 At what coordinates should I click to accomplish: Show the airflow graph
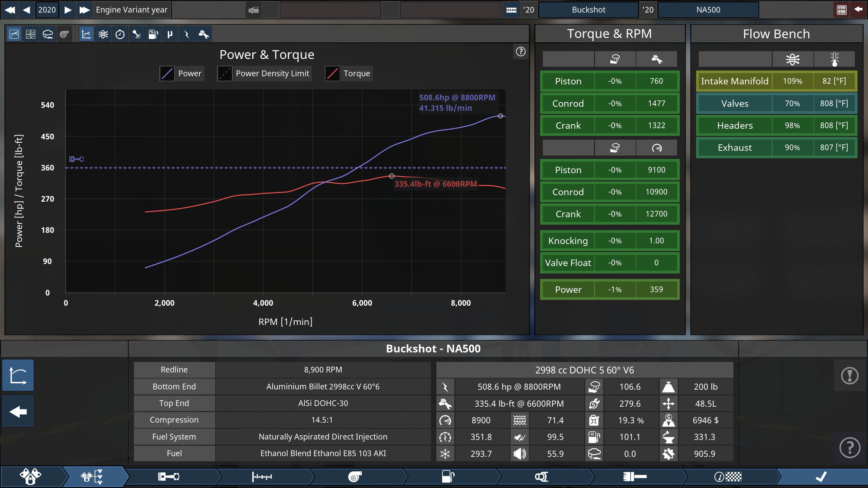pos(103,34)
